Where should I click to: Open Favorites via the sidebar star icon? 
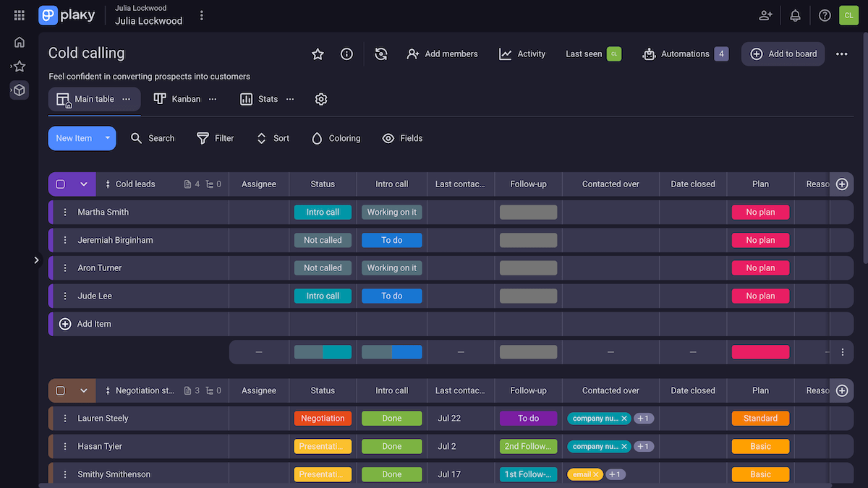pyautogui.click(x=19, y=66)
